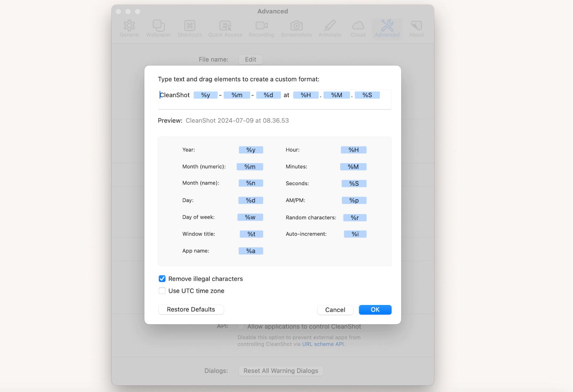Click the Month (name) %n token
Image resolution: width=573 pixels, height=392 pixels.
(251, 183)
